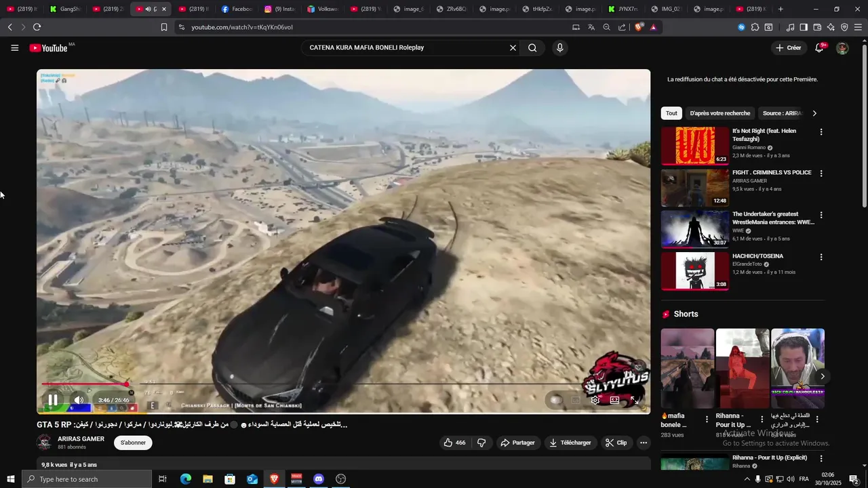This screenshot has width=868, height=488.
Task: Open a new browser tab
Action: coord(781,9)
